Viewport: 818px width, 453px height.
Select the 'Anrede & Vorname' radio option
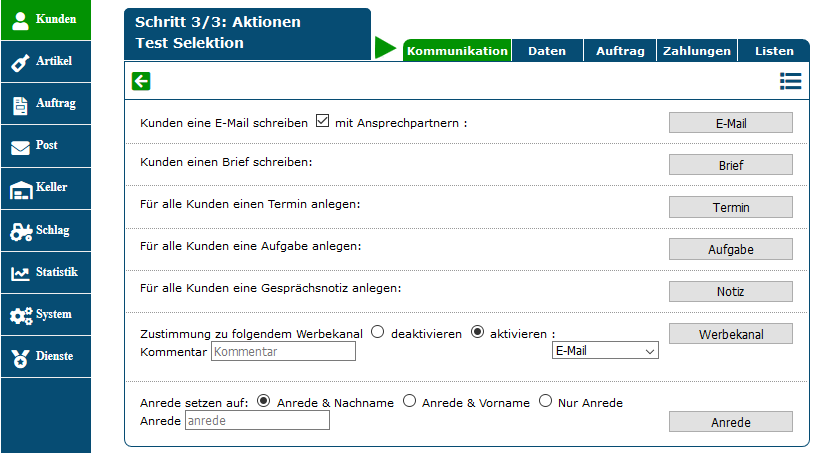point(409,401)
